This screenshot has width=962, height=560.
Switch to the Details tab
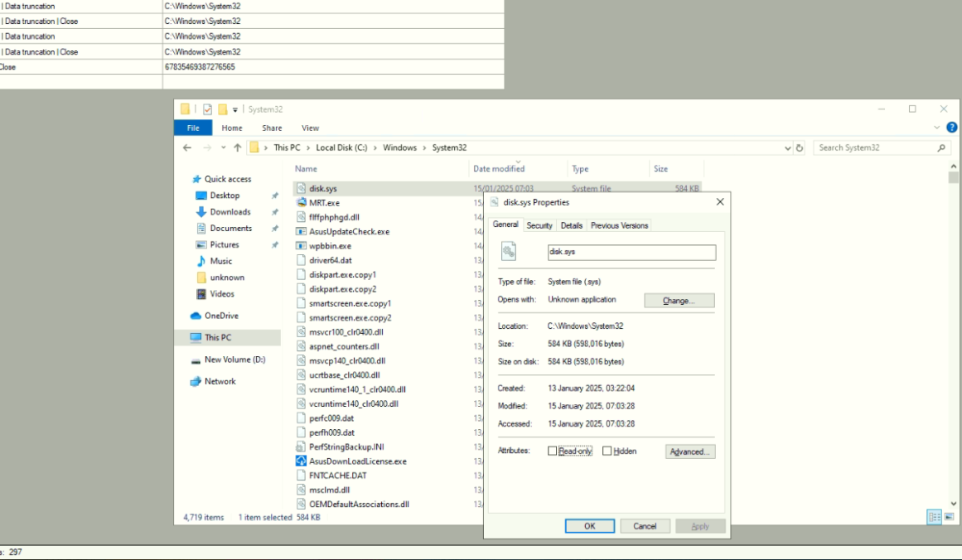pos(571,225)
